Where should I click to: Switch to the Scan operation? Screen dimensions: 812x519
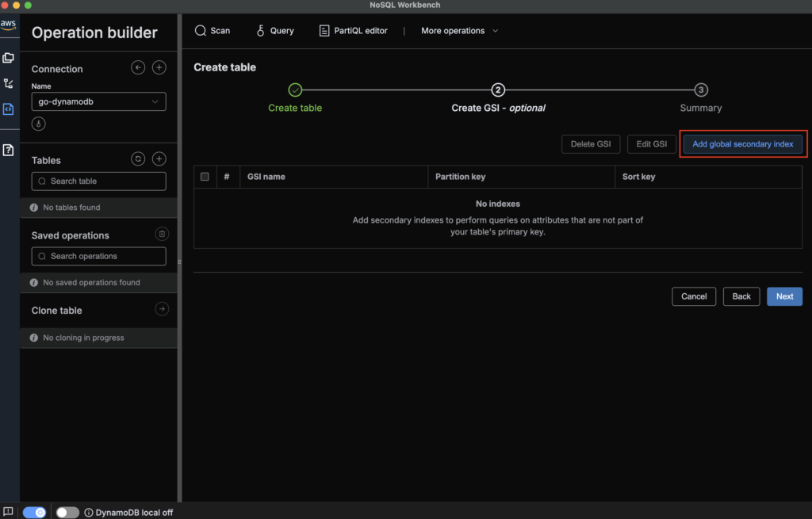[213, 31]
